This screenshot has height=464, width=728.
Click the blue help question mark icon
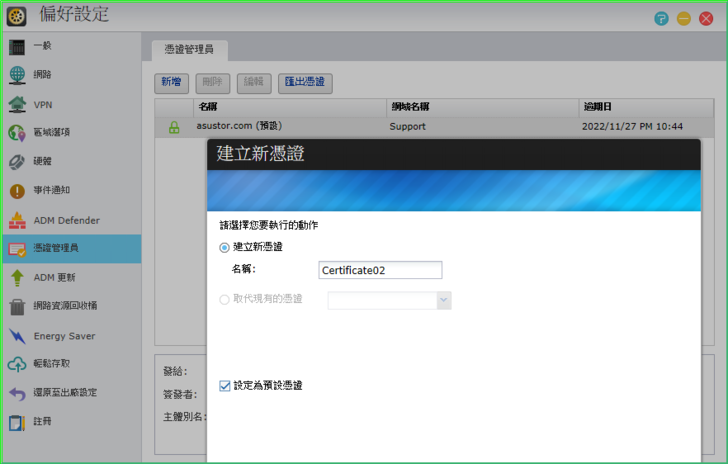(x=662, y=18)
